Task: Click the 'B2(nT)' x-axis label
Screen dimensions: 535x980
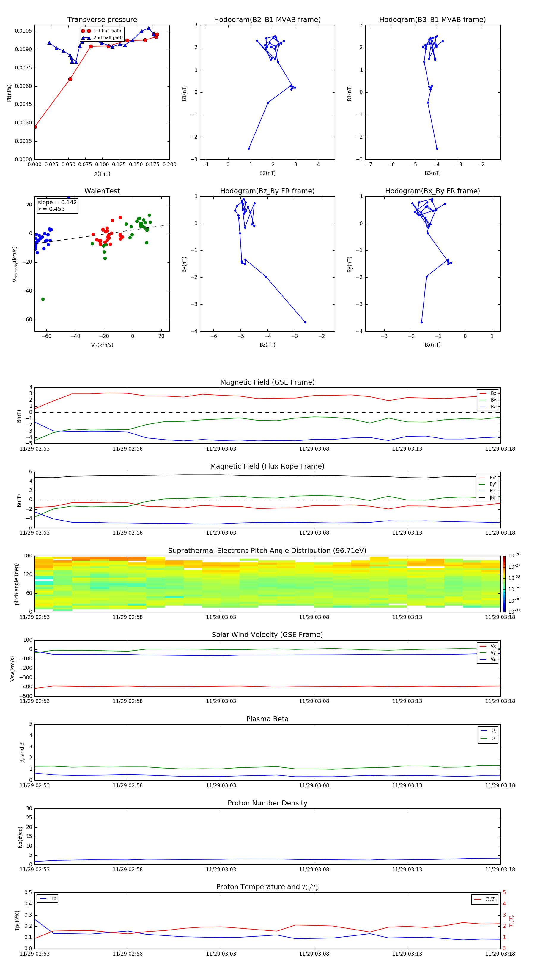Action: tap(267, 173)
